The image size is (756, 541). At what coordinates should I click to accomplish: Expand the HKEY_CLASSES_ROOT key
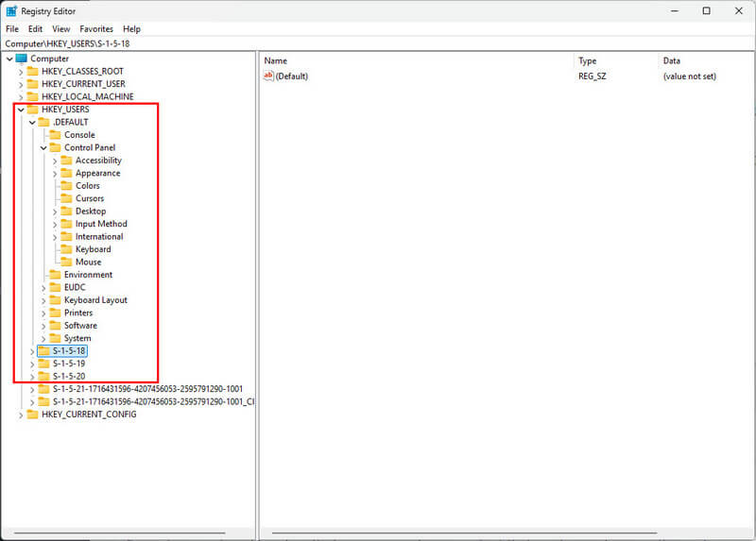tap(21, 72)
